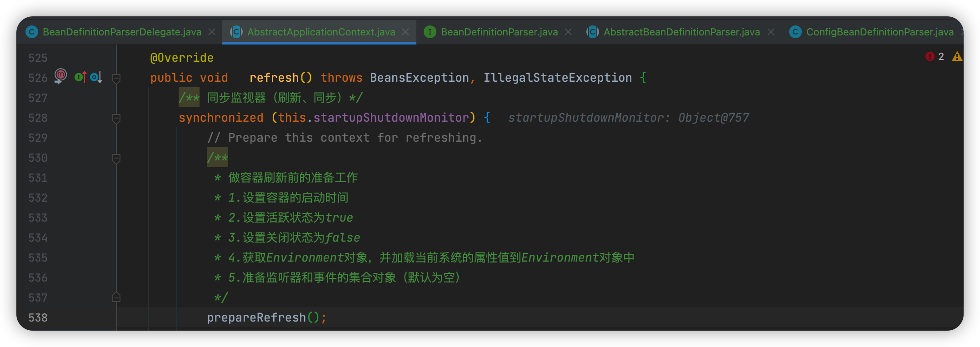
Task: Close the AbstractBeanDefinitionParser.java tab
Action: click(771, 32)
